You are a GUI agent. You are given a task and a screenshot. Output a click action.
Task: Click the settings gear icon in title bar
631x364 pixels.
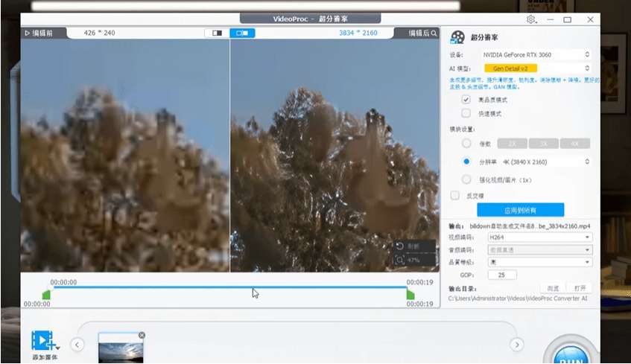[x=531, y=19]
